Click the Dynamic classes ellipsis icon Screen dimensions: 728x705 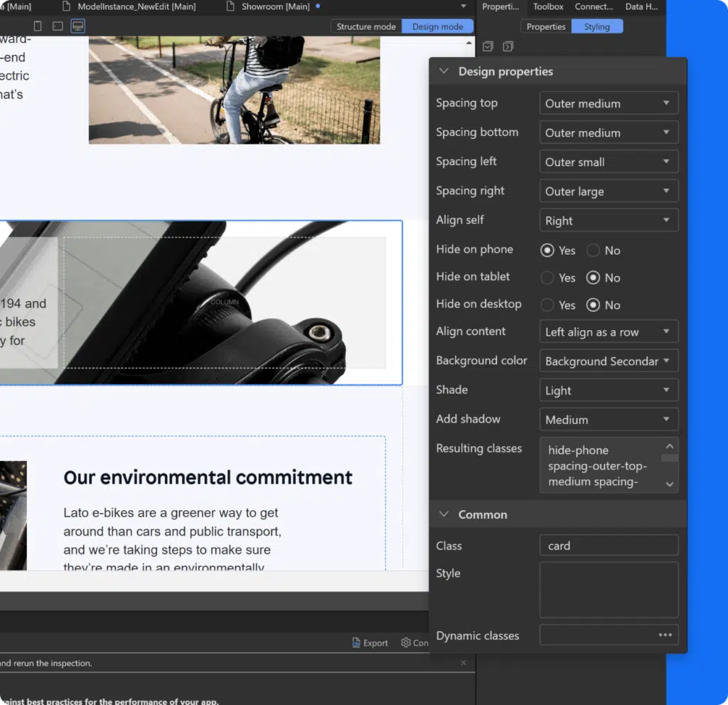click(x=665, y=635)
